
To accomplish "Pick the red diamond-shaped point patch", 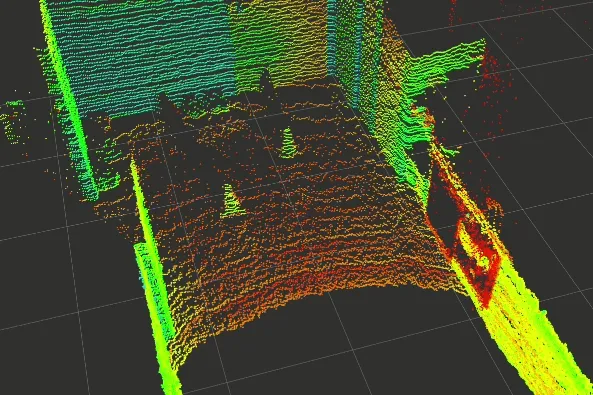I will pos(477,257).
